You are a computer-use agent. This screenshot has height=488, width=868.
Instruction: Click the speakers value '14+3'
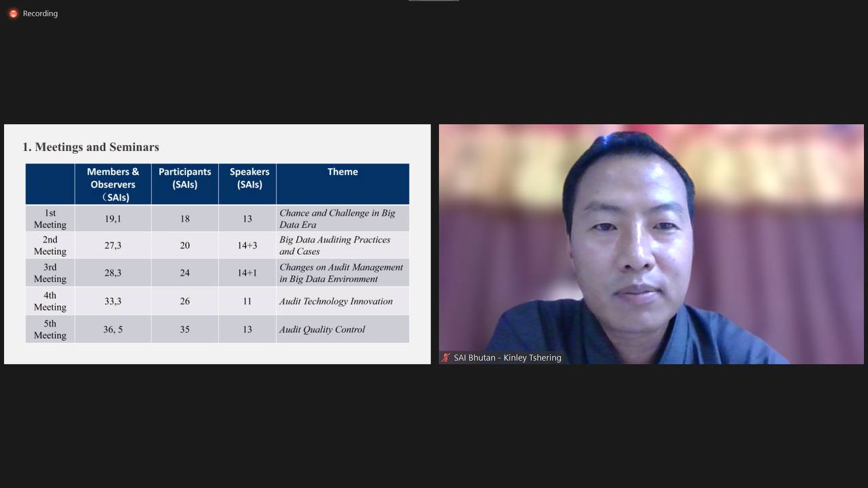pos(248,245)
